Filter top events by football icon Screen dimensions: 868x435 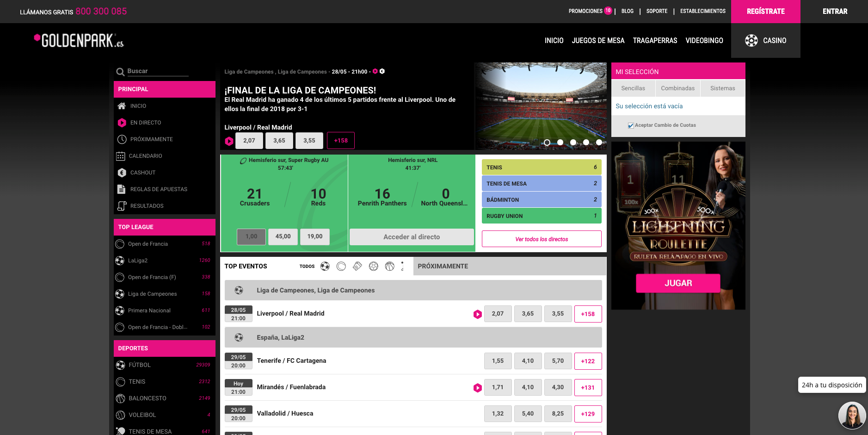325,266
